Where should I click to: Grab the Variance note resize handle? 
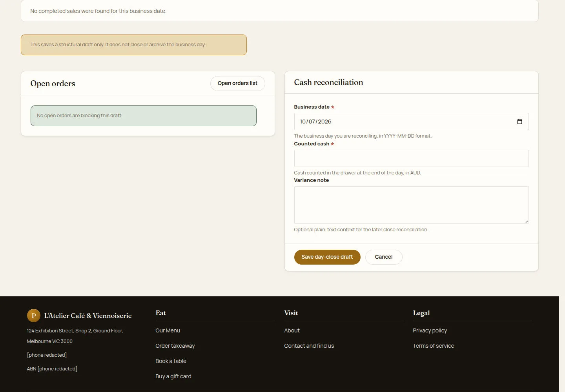pos(526,221)
